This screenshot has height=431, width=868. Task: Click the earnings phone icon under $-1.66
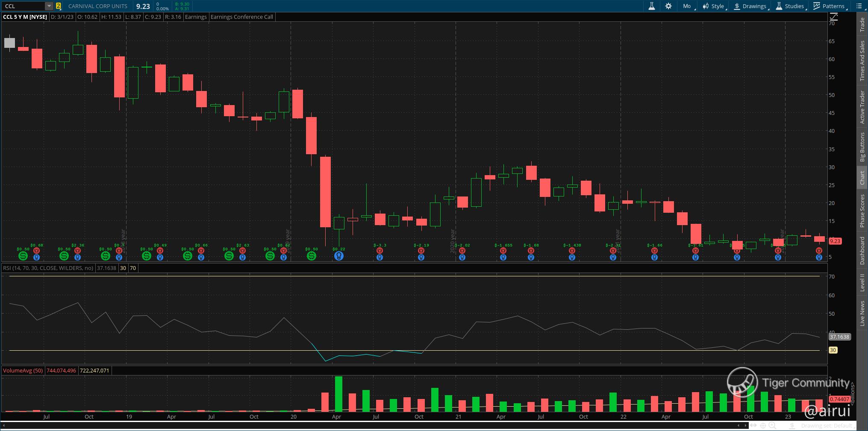click(x=654, y=251)
